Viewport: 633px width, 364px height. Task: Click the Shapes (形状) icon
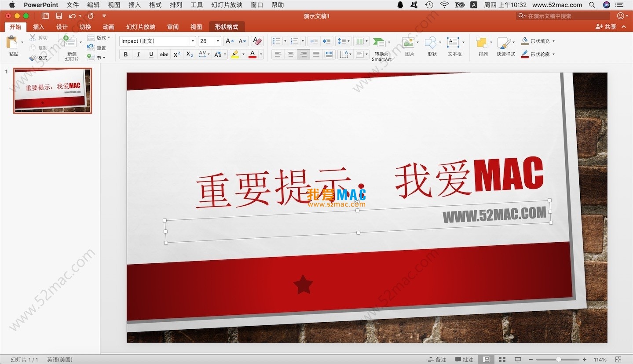430,43
